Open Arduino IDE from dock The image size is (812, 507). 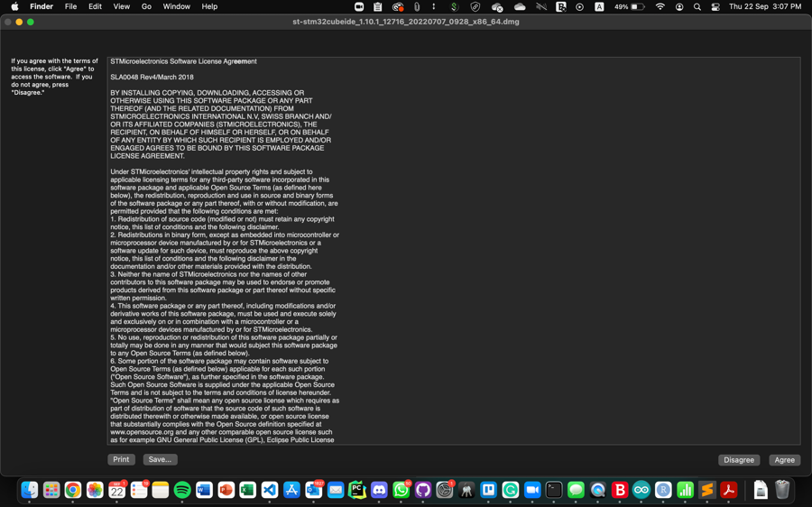641,490
